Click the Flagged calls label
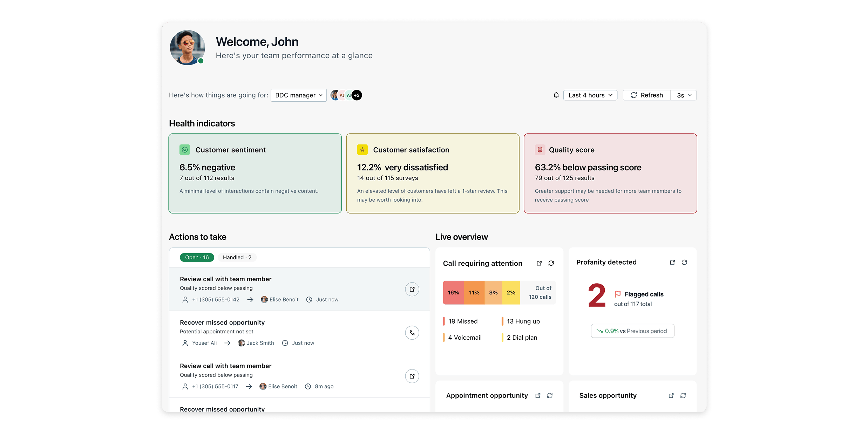 pos(644,294)
